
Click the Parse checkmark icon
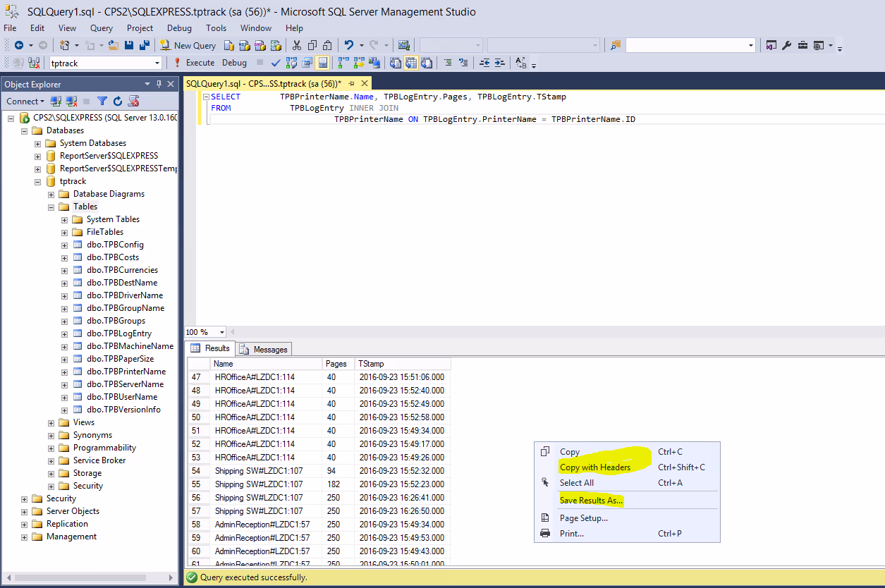click(276, 63)
